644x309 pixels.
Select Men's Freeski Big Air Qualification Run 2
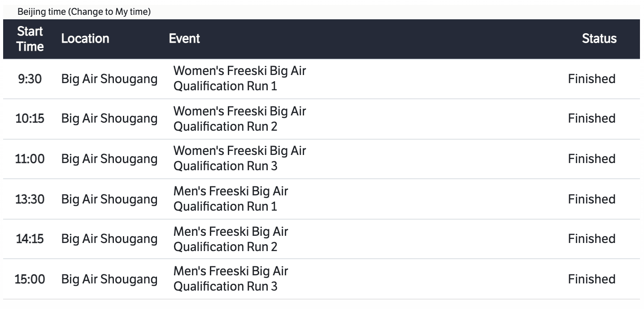(x=231, y=239)
